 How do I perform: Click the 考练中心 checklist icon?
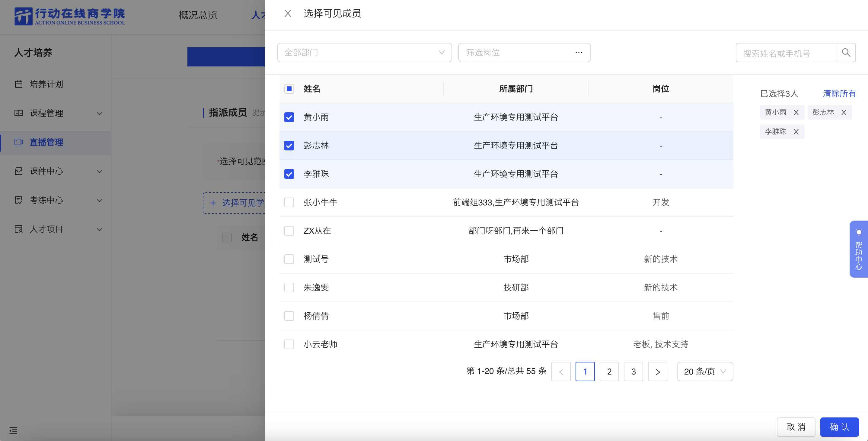pyautogui.click(x=18, y=200)
